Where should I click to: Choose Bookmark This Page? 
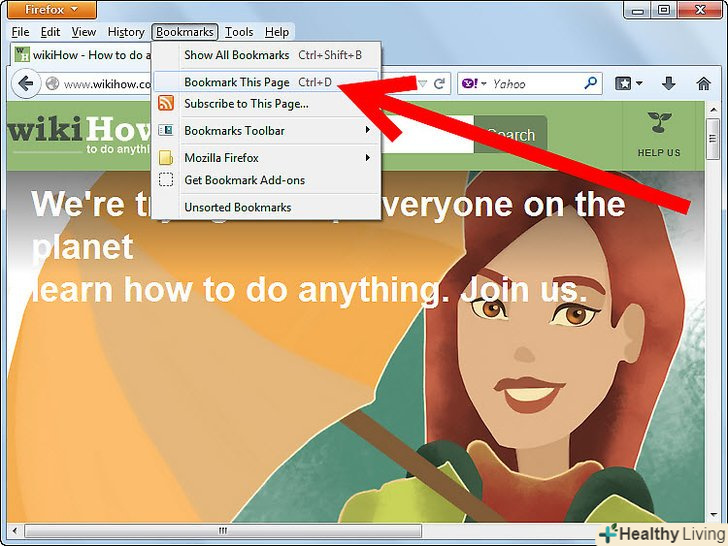(266, 82)
